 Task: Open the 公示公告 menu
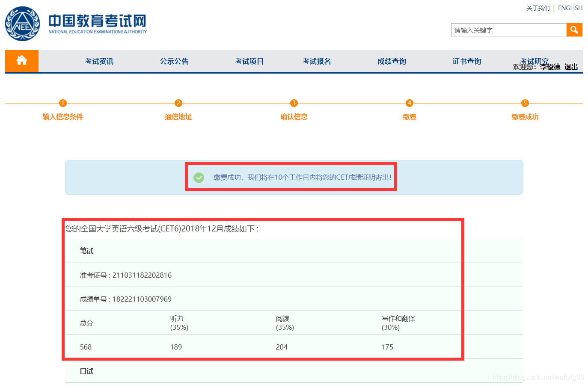pos(174,61)
